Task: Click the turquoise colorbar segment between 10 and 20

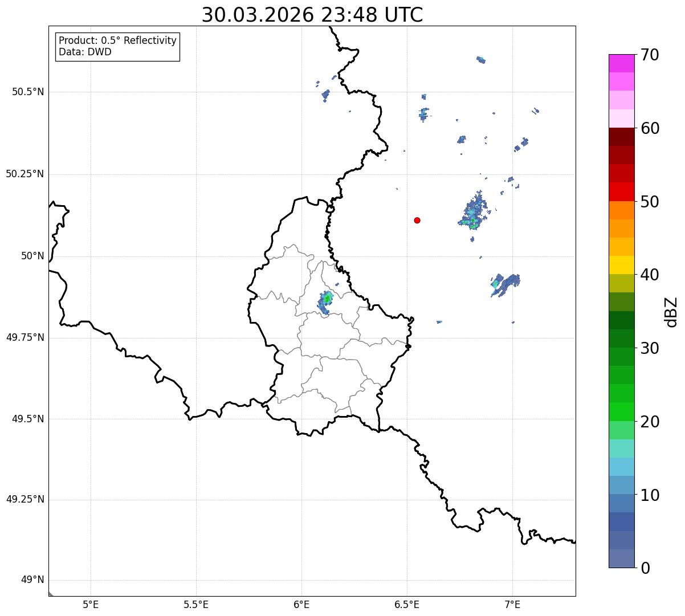Action: click(x=622, y=448)
